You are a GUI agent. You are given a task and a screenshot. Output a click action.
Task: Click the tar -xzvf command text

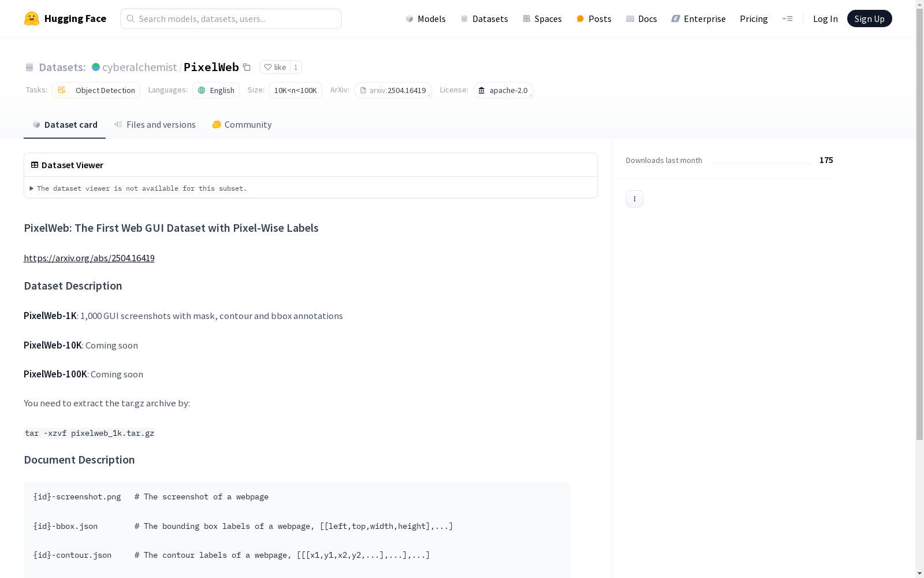(x=90, y=433)
